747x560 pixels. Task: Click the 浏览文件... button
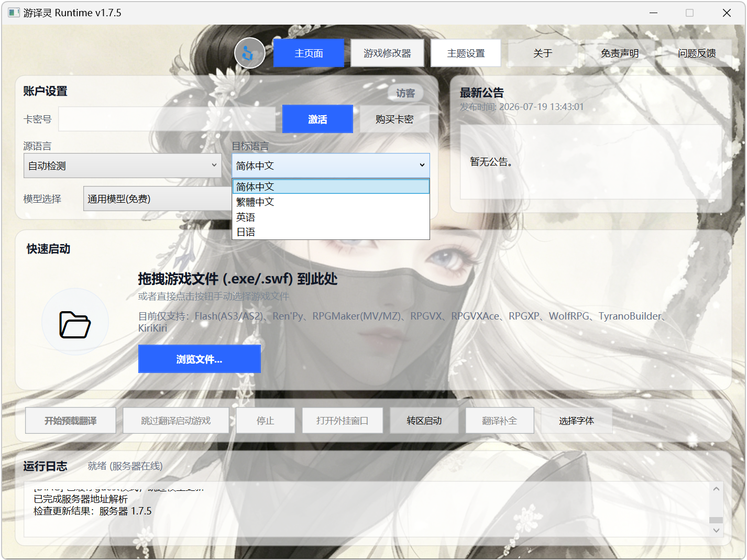[200, 359]
